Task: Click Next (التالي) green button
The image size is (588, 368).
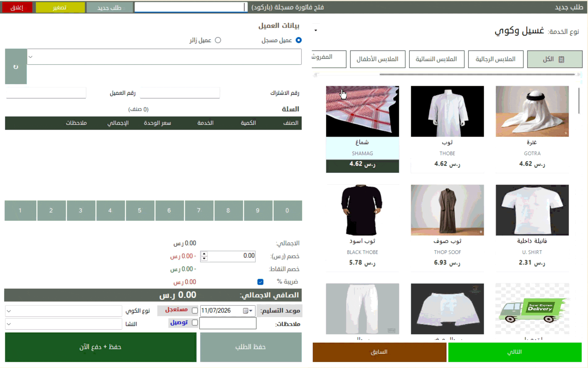Action: point(514,352)
